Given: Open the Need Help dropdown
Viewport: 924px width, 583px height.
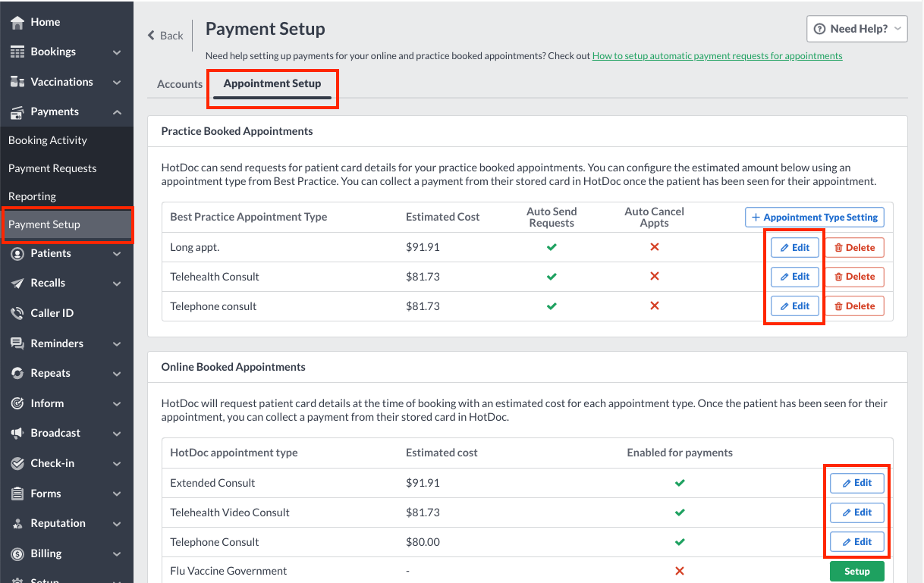Looking at the screenshot, I should coord(857,29).
